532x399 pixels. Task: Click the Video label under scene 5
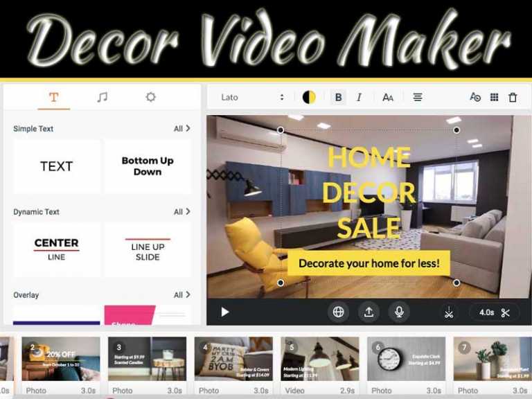(x=294, y=391)
